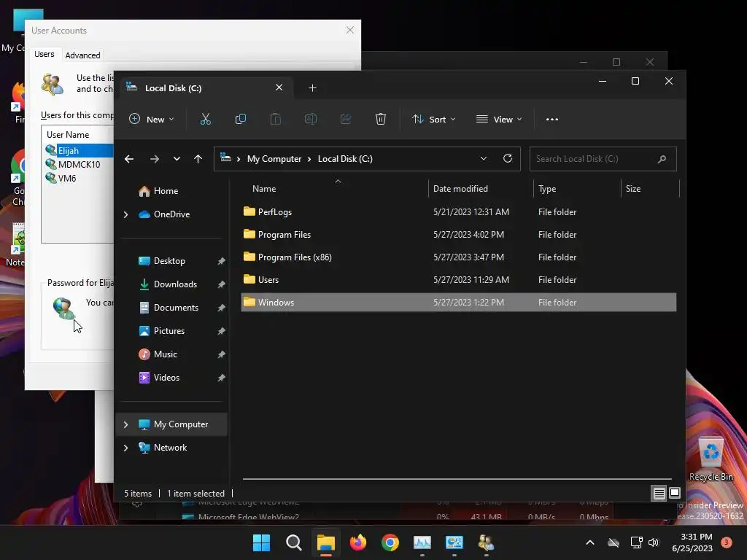
Task: Go up one folder level arrow
Action: 198,159
